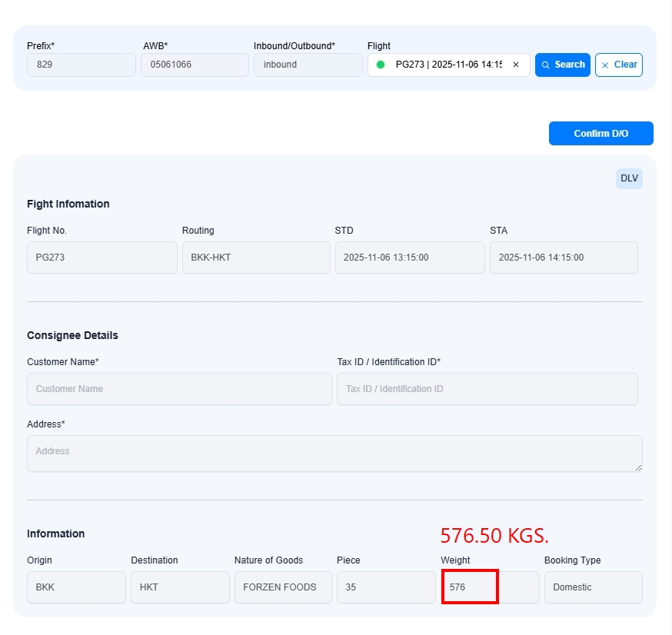Open the Booking Type field showing Domestic

tap(593, 587)
